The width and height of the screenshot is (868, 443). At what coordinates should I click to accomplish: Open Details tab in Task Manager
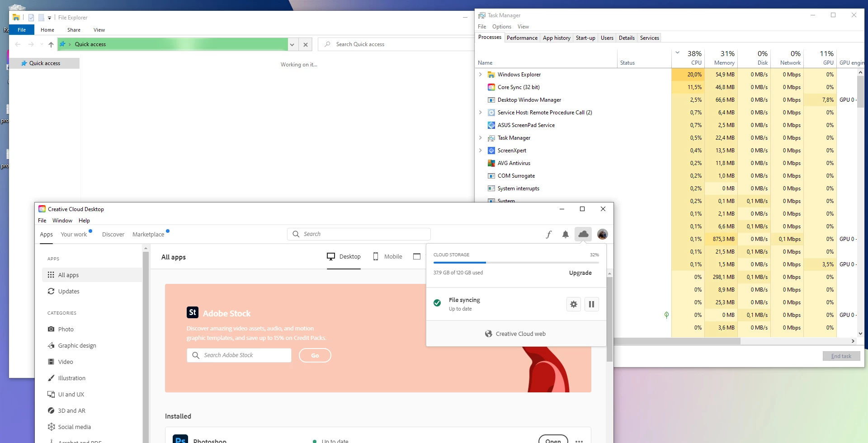[627, 38]
